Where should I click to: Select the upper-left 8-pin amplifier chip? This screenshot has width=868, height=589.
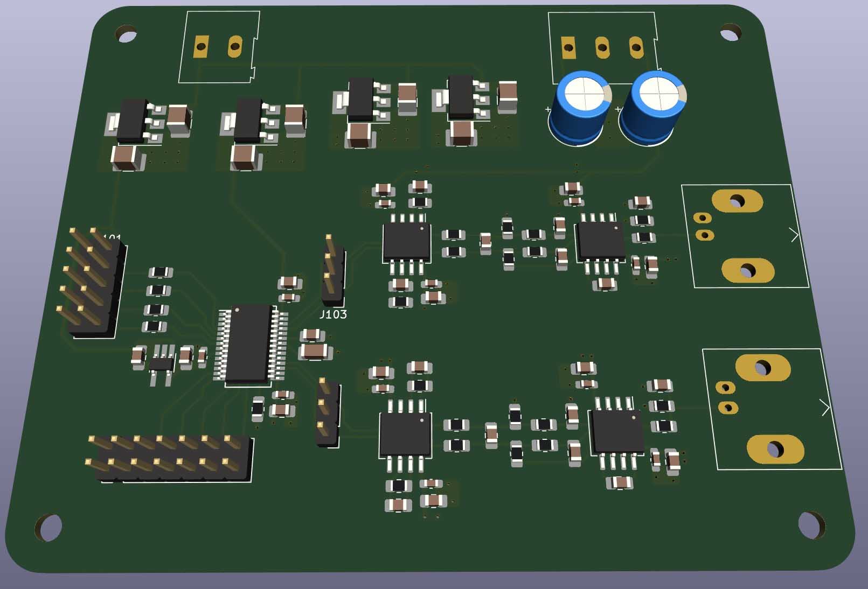pos(406,242)
